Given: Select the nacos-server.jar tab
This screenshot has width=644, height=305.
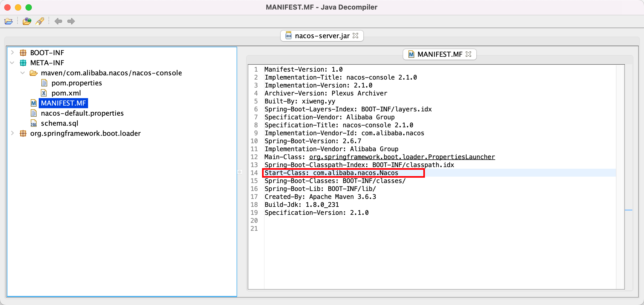Looking at the screenshot, I should tap(322, 36).
